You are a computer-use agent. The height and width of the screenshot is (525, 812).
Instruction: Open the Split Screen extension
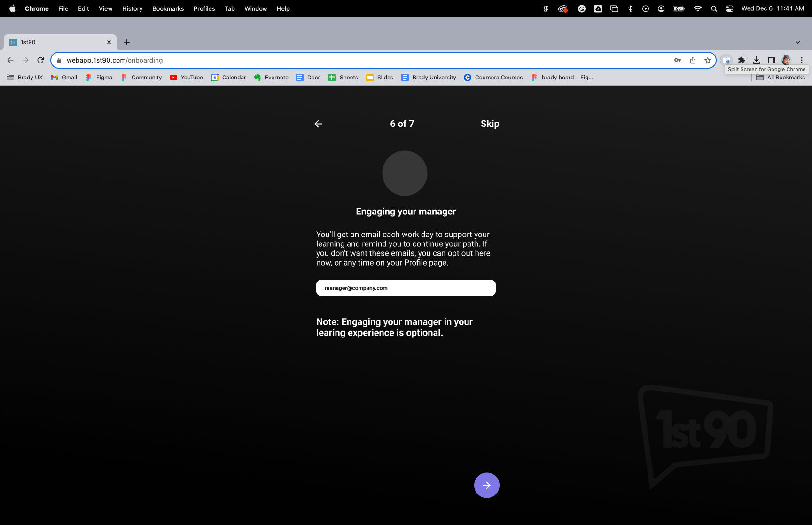726,60
